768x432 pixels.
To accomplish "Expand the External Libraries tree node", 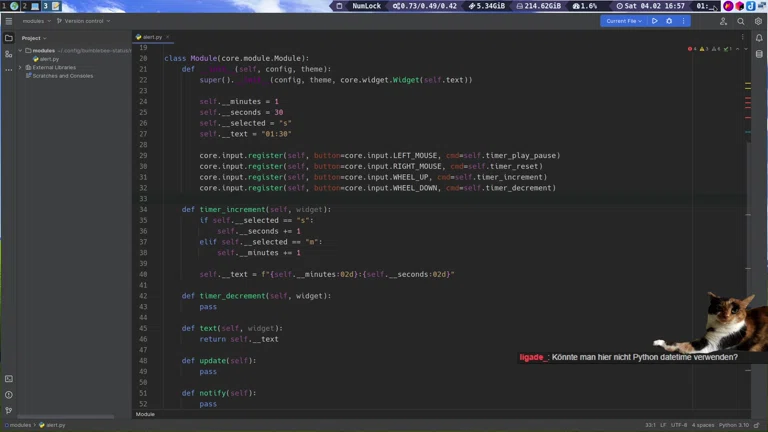I will 21,67.
